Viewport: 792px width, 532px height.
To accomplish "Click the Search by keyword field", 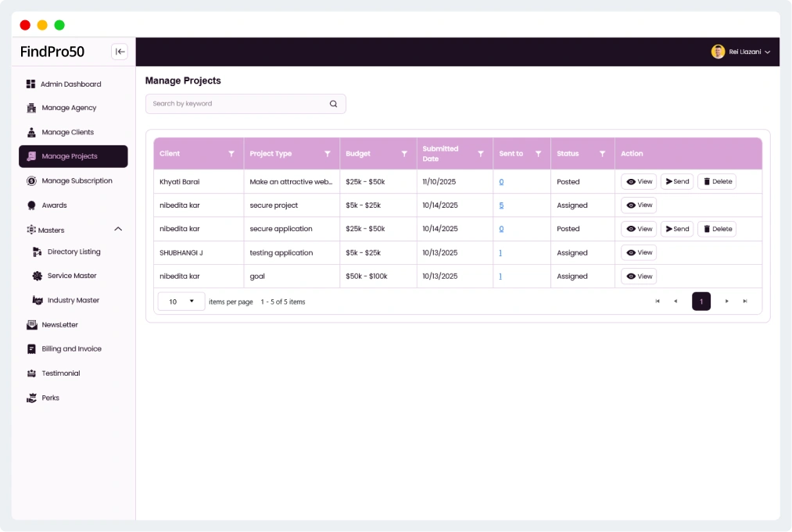I will coord(235,104).
